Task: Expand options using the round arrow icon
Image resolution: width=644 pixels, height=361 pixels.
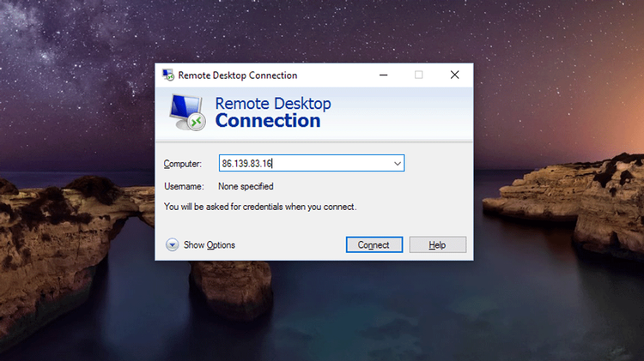Action: 172,245
